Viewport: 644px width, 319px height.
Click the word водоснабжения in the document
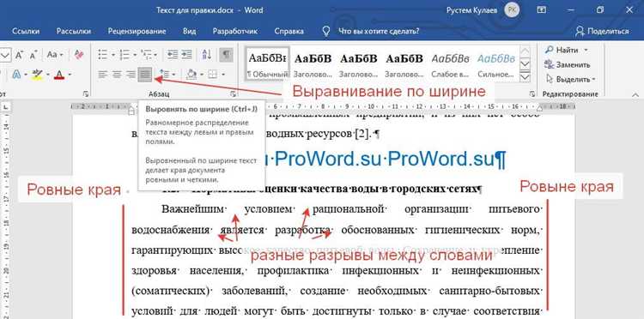[171, 230]
